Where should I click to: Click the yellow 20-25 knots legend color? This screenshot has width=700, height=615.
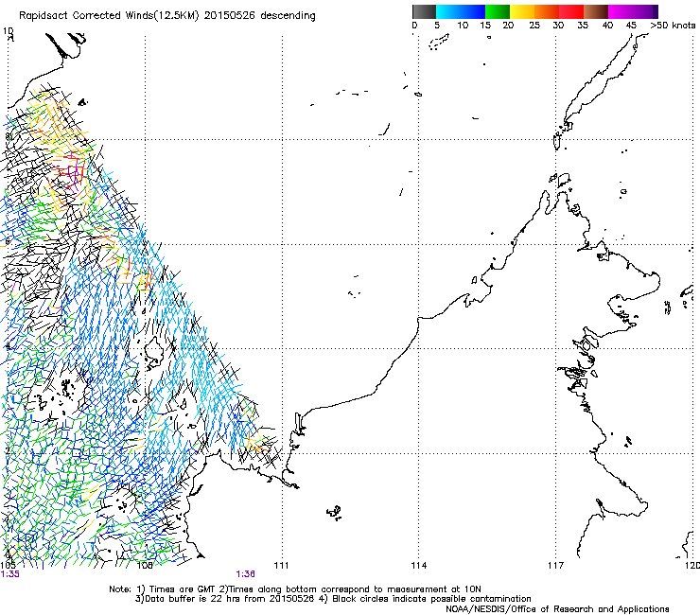tap(522, 11)
